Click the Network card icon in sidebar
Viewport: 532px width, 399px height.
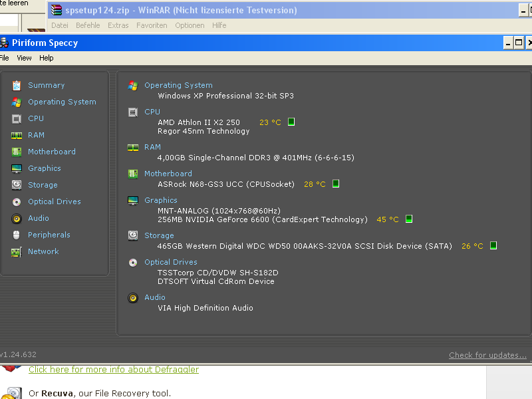(16, 252)
